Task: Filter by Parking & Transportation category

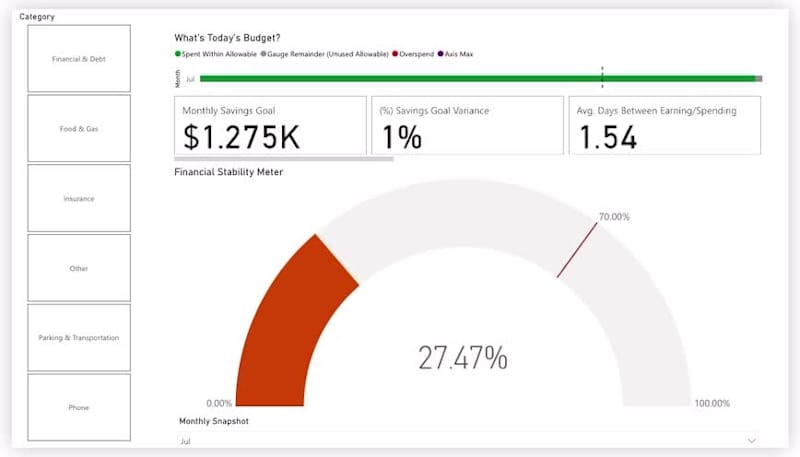Action: click(x=79, y=338)
